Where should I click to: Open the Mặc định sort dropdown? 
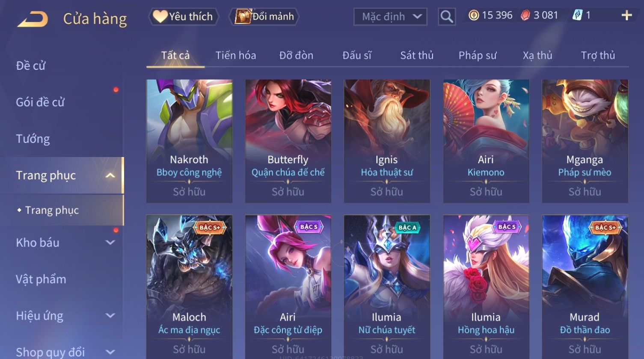(x=390, y=17)
